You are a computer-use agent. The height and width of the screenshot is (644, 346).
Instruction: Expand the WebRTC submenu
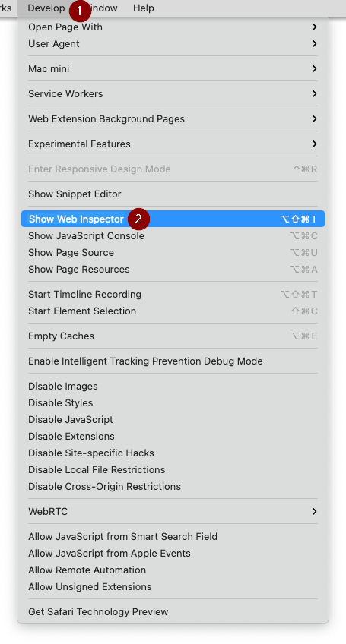click(173, 512)
